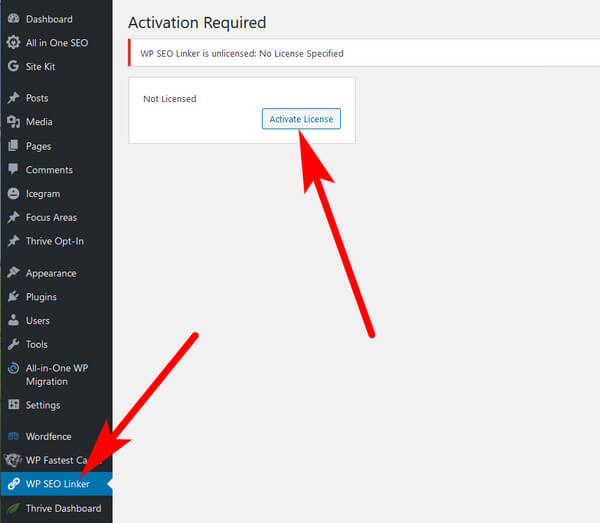Open the Settings menu item
Screen dimensions: 600x523
[x=43, y=405]
